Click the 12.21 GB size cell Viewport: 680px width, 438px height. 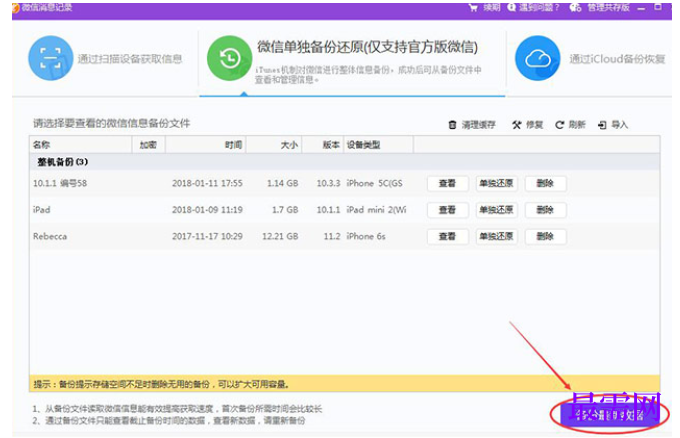pos(280,236)
